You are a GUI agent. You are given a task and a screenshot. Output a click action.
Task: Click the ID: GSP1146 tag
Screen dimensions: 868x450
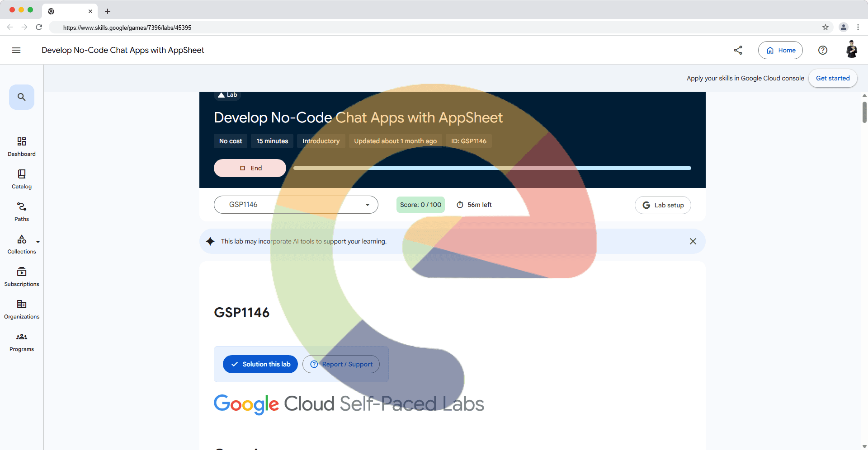click(469, 141)
